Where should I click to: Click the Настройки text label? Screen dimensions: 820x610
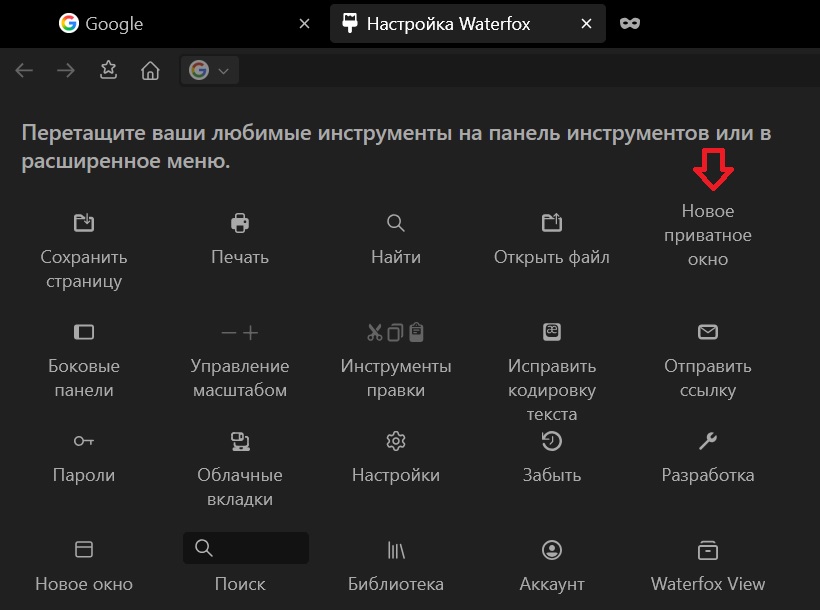click(x=396, y=475)
